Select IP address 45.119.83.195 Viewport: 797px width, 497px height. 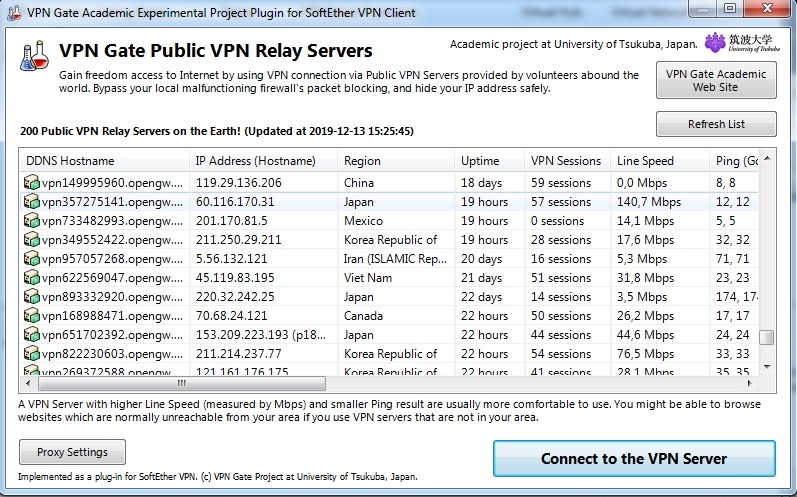235,277
